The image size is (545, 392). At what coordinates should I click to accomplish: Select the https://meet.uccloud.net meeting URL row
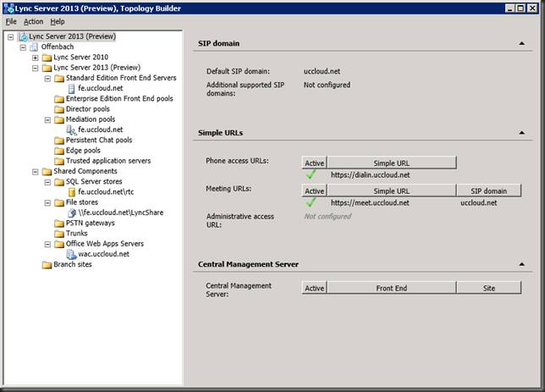(x=411, y=203)
